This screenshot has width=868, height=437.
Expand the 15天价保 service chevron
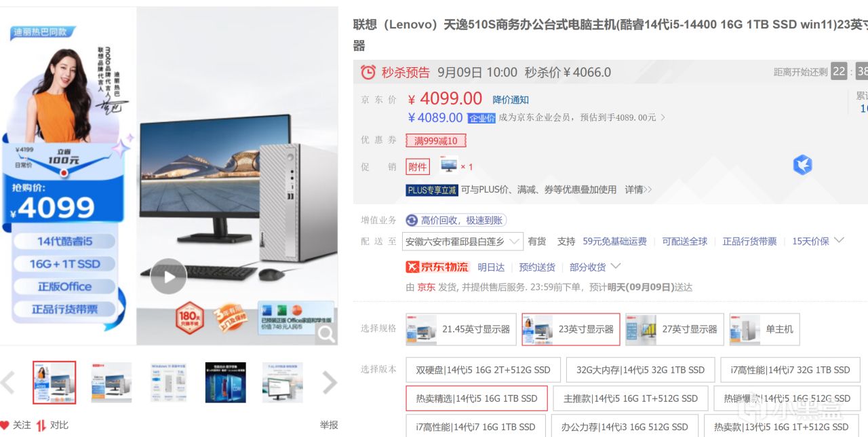coord(839,240)
